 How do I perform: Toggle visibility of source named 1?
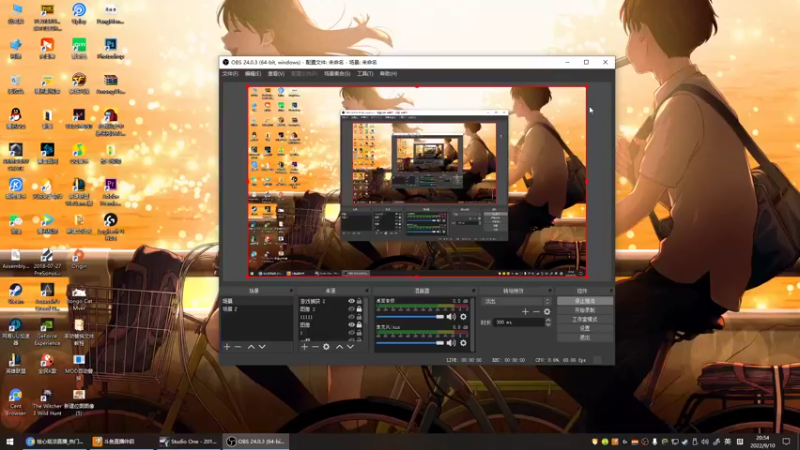tap(351, 333)
